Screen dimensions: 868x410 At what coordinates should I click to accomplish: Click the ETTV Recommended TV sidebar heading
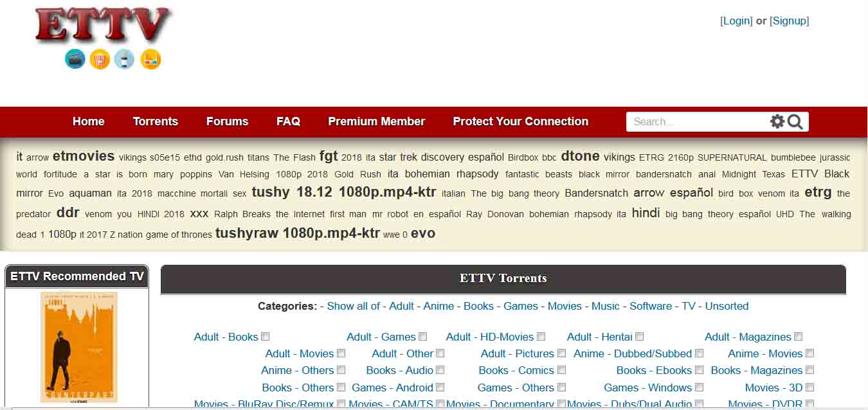pos(77,276)
